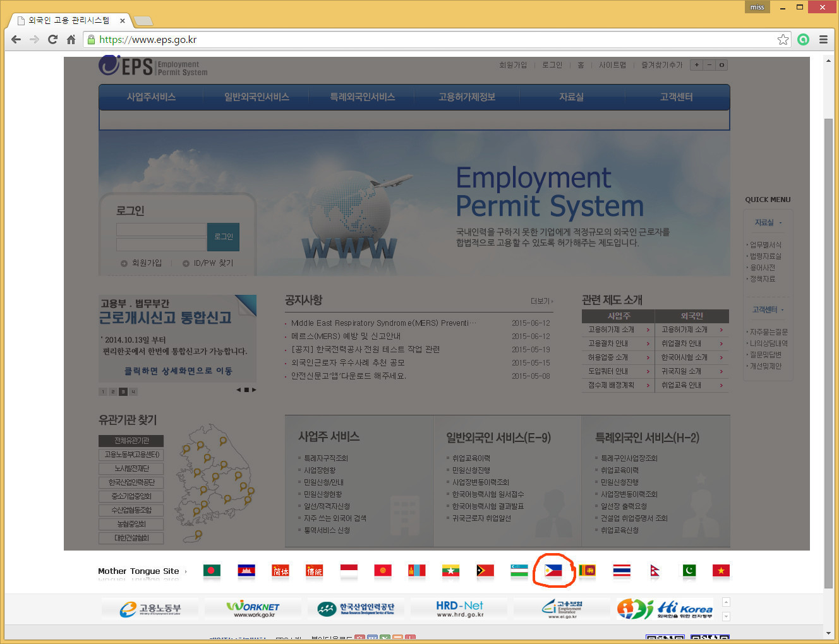Open the Philippines flag language site

pos(553,571)
